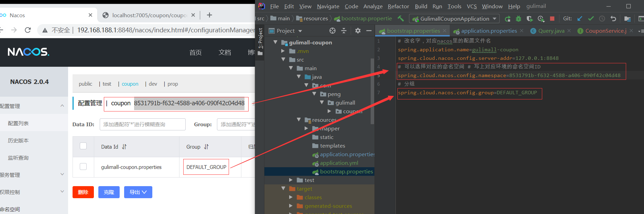Close the application.properties editor tab
Viewport: 644px width, 214px height.
click(522, 31)
